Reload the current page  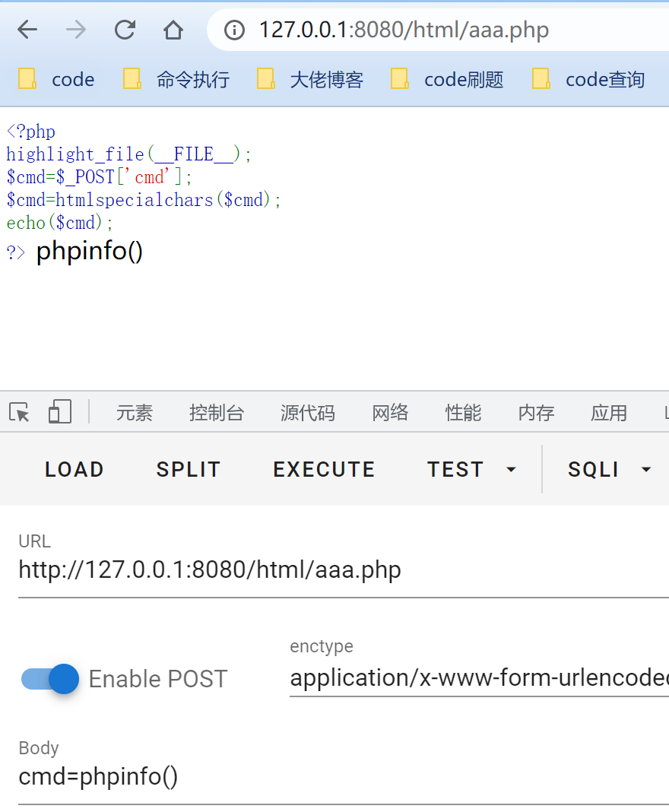[x=125, y=30]
